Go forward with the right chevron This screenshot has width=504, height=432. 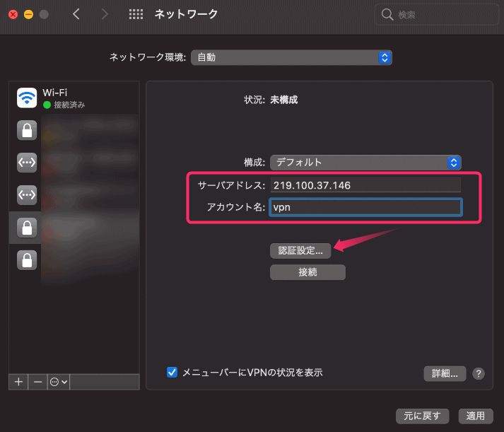[x=105, y=14]
